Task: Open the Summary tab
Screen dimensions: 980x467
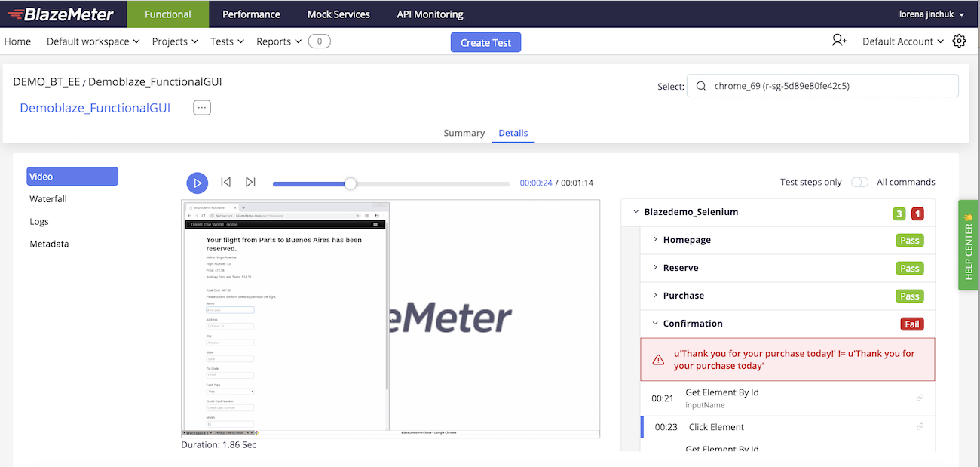Action: 464,133
